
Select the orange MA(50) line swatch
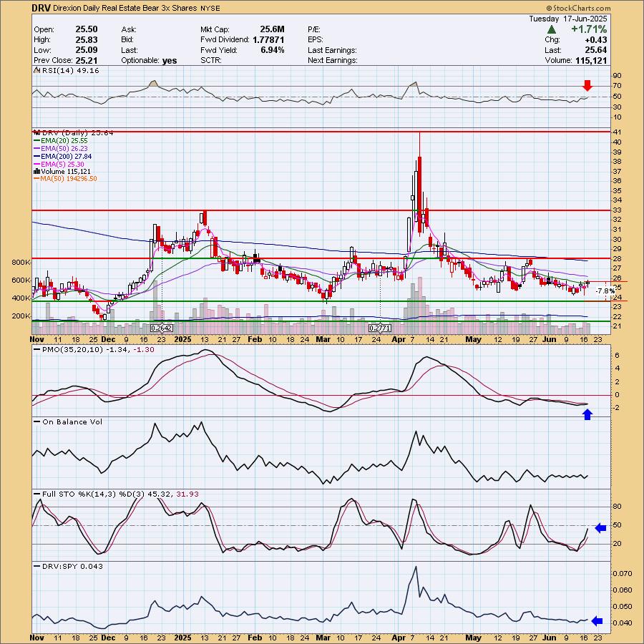pyautogui.click(x=36, y=179)
